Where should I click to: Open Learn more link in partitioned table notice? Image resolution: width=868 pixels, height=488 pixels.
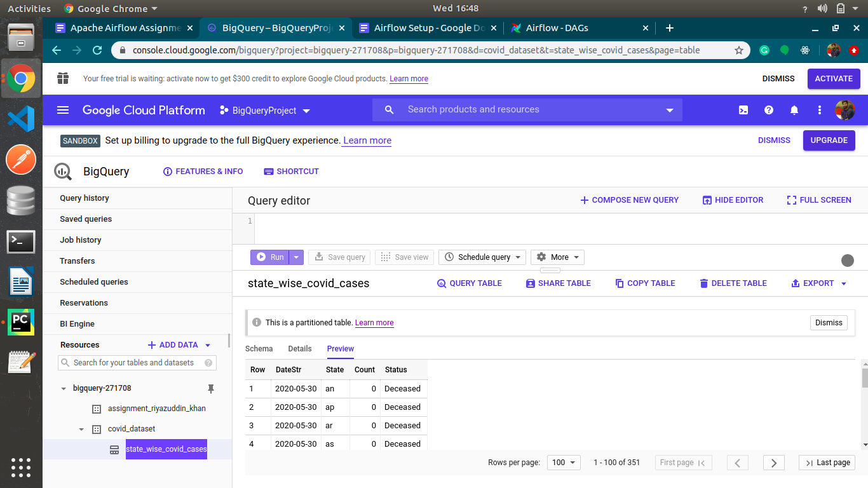tap(374, 323)
